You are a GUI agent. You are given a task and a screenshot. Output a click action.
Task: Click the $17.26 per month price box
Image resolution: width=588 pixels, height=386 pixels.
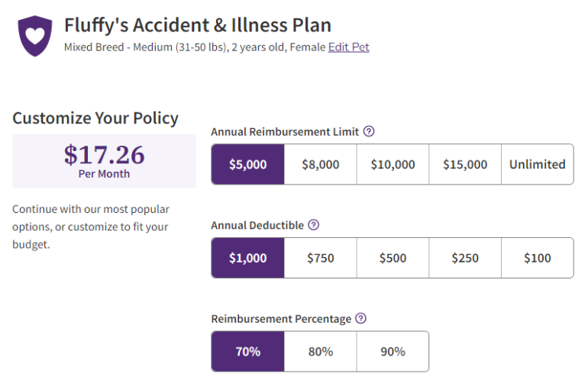tap(104, 161)
